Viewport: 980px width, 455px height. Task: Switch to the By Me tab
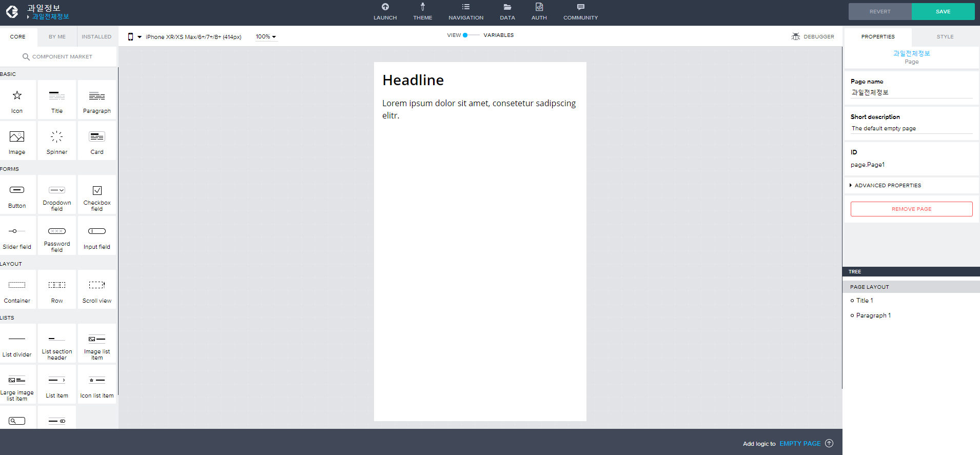click(57, 37)
